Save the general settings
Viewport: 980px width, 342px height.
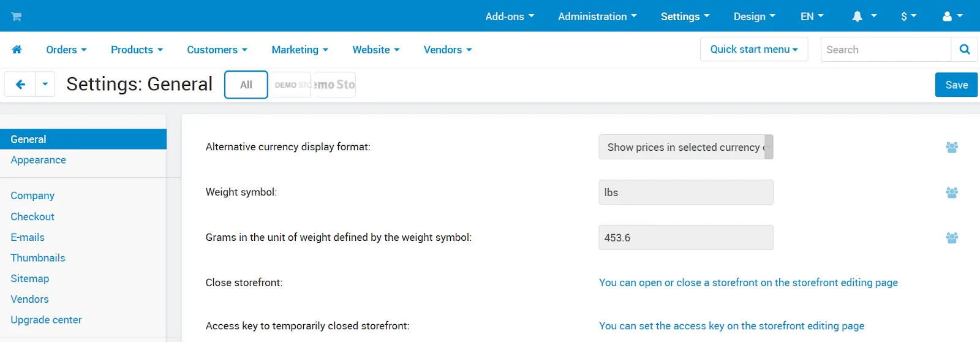coord(956,85)
